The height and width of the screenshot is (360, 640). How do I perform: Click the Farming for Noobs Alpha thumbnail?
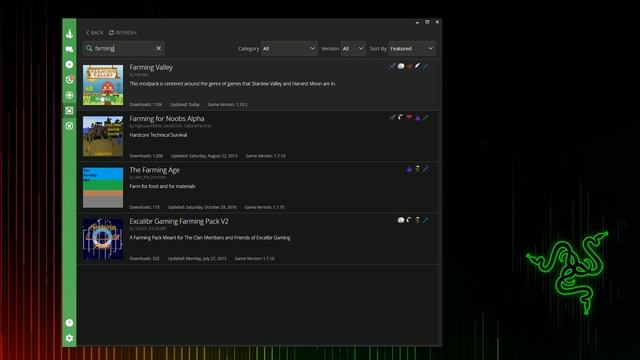pos(103,136)
